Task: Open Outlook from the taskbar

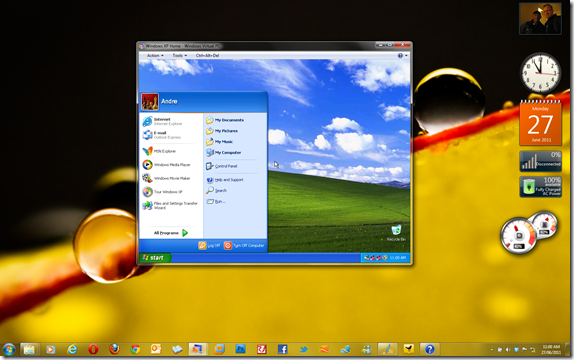Action: 156,349
